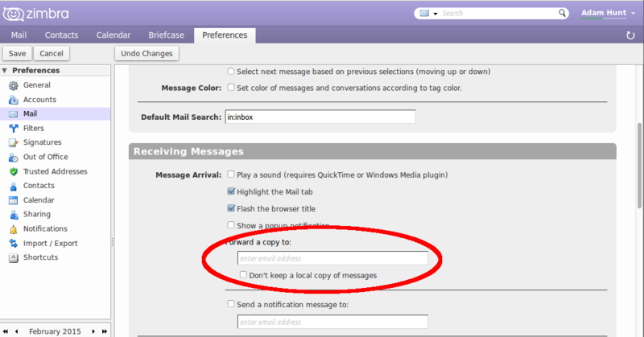This screenshot has width=644, height=337.
Task: Go to next year in mini calendar
Action: click(x=105, y=331)
